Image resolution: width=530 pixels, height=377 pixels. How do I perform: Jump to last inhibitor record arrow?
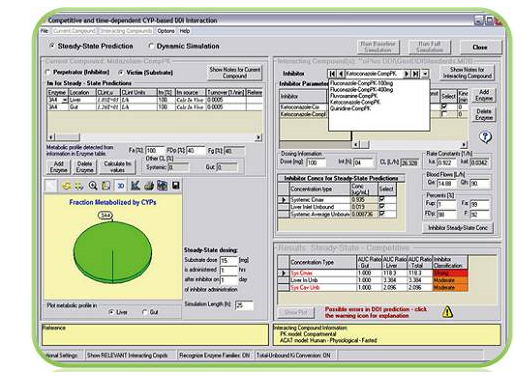(416, 74)
